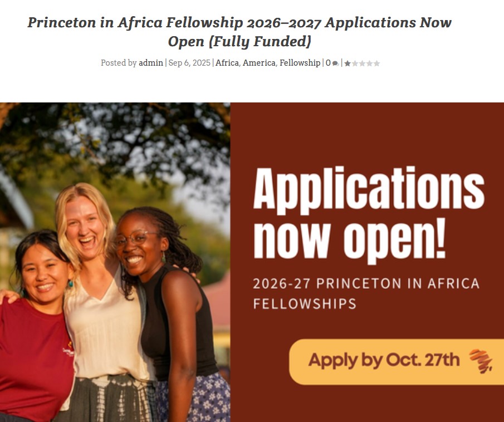Click the Apply by Oct. 27th button
The width and height of the screenshot is (504, 422).
384,360
